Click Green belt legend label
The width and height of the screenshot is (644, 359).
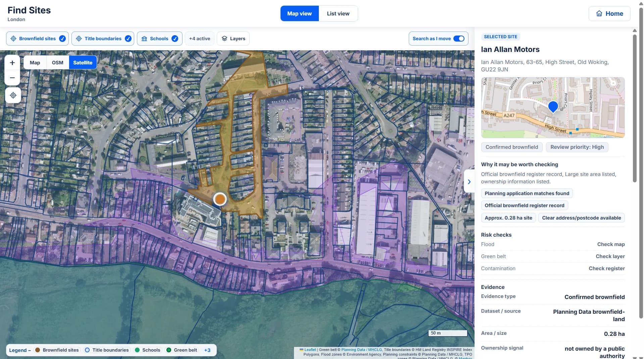185,350
